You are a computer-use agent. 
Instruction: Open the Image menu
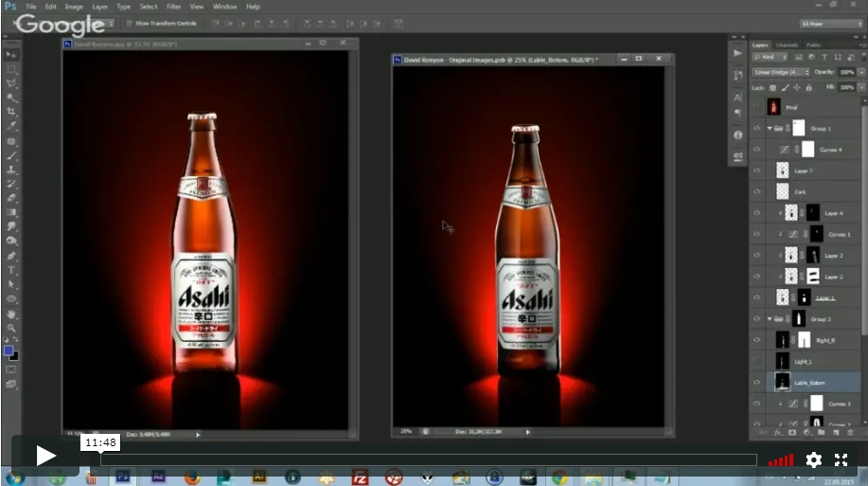click(x=74, y=7)
